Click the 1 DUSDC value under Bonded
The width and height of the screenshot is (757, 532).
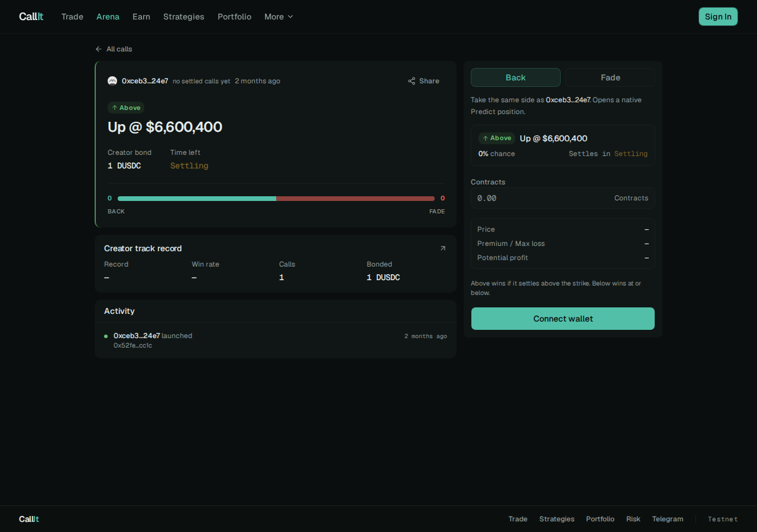(x=383, y=277)
